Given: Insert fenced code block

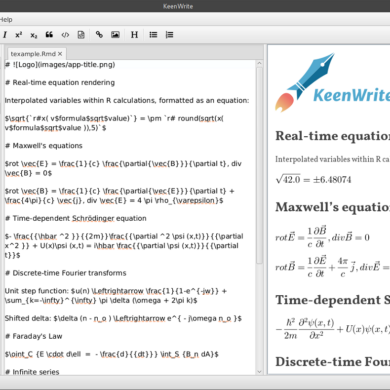Looking at the screenshot, I should [81, 35].
